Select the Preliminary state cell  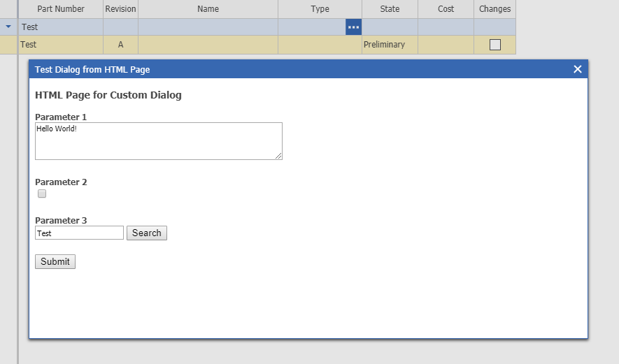coord(390,45)
